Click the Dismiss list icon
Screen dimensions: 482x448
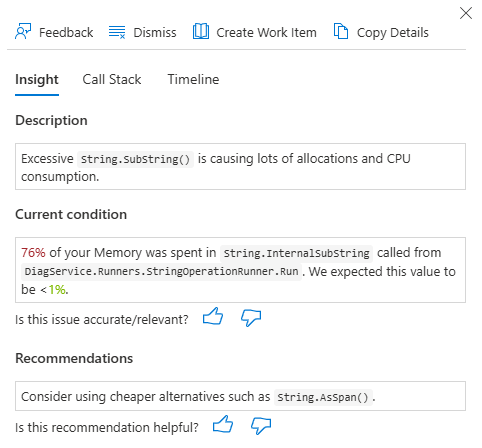point(117,32)
